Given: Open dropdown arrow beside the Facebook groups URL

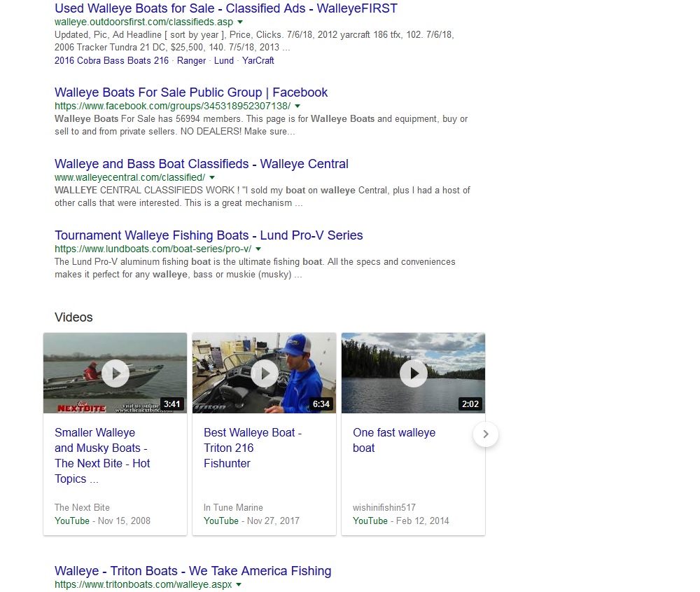Looking at the screenshot, I should pyautogui.click(x=297, y=106).
